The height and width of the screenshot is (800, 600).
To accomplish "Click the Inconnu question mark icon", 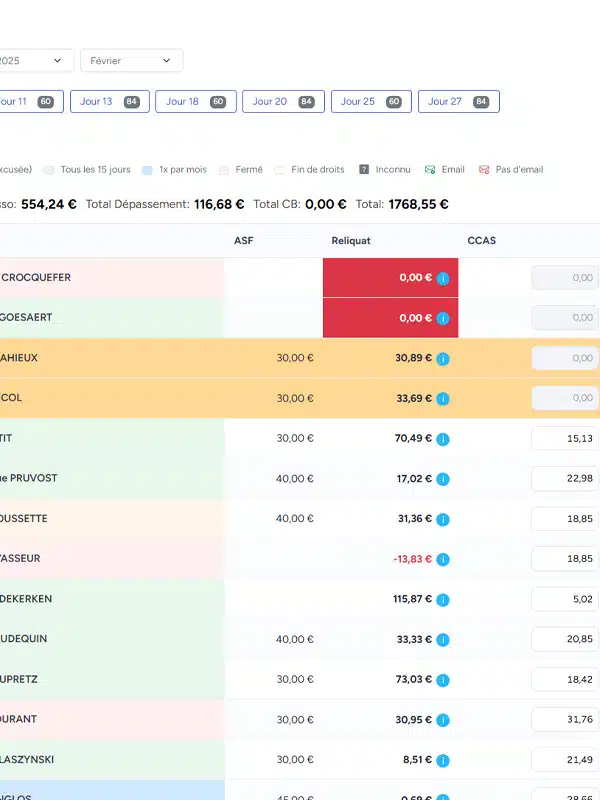I will pyautogui.click(x=364, y=169).
